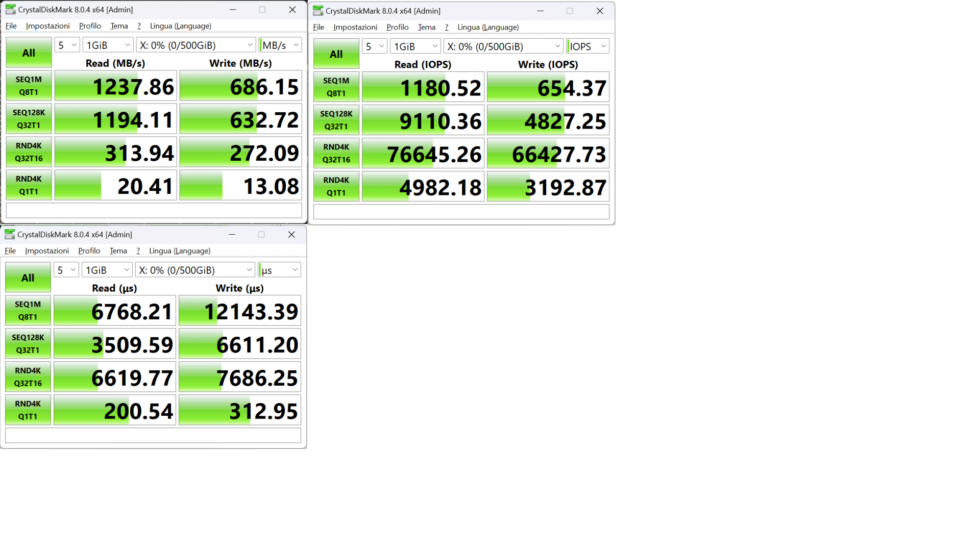Open Lingua (Language) menu in µs window

tap(180, 251)
